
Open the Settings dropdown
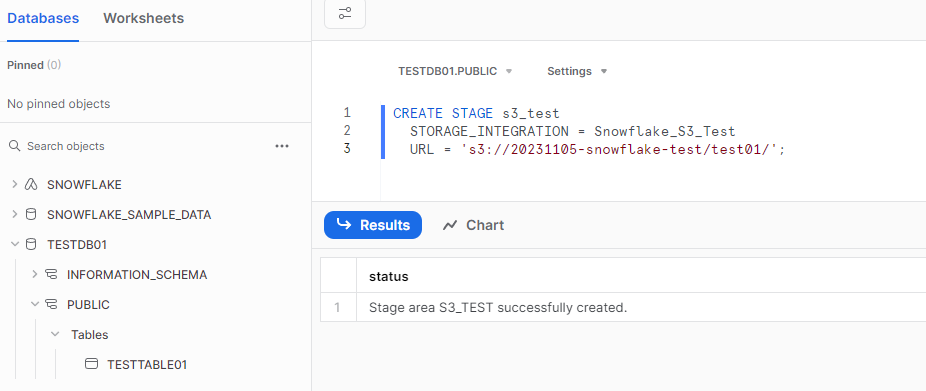pyautogui.click(x=577, y=71)
